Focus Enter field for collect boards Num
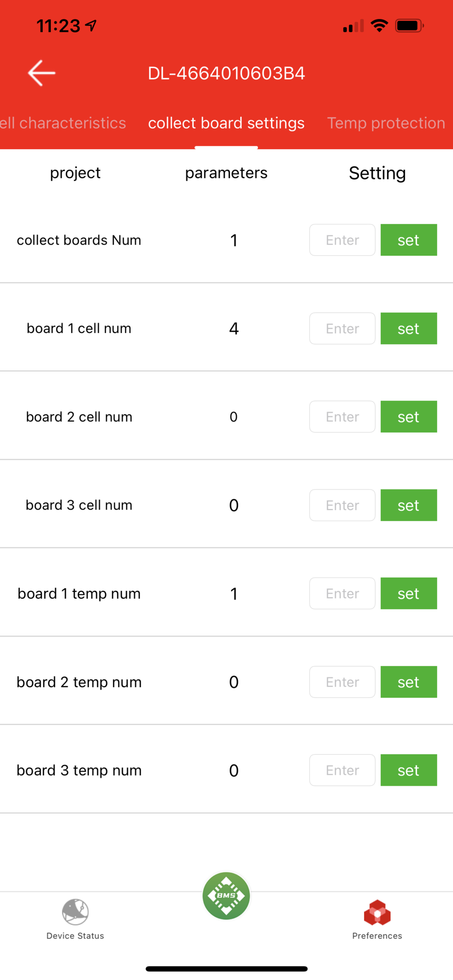Screen dimensions: 453x980 pos(342,240)
